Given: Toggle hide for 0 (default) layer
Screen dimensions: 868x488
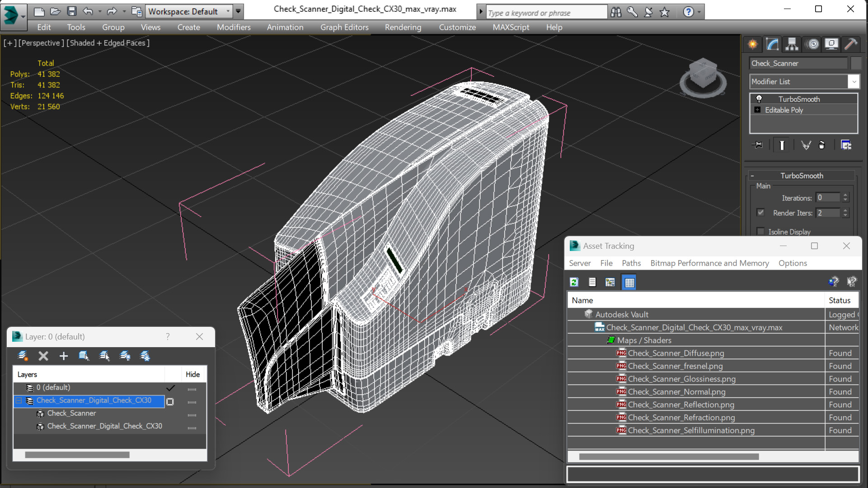Looking at the screenshot, I should pyautogui.click(x=192, y=389).
